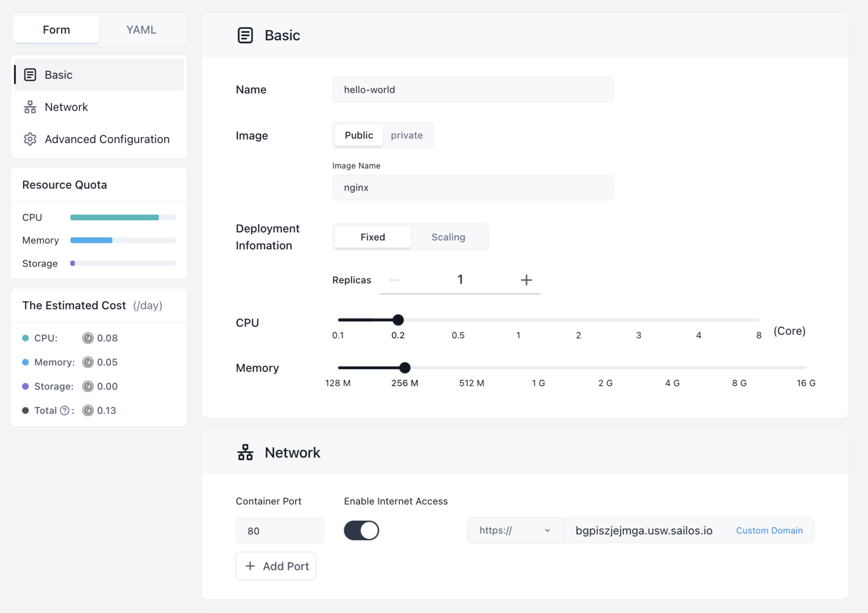Click the Network section header icon
868x613 pixels.
point(245,453)
